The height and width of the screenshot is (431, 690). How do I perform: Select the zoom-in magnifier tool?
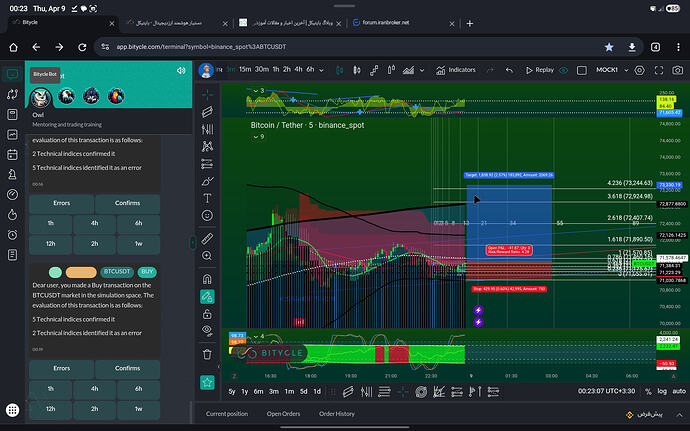[207, 256]
